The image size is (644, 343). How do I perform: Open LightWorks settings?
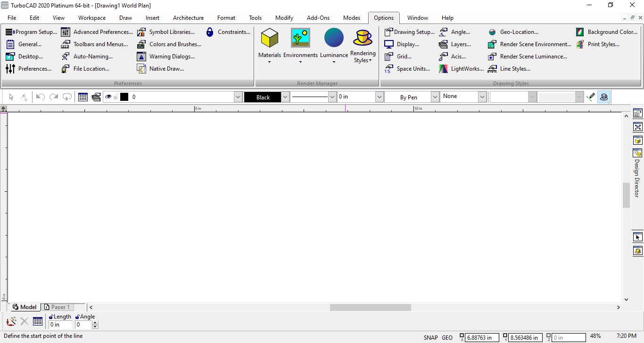point(461,69)
